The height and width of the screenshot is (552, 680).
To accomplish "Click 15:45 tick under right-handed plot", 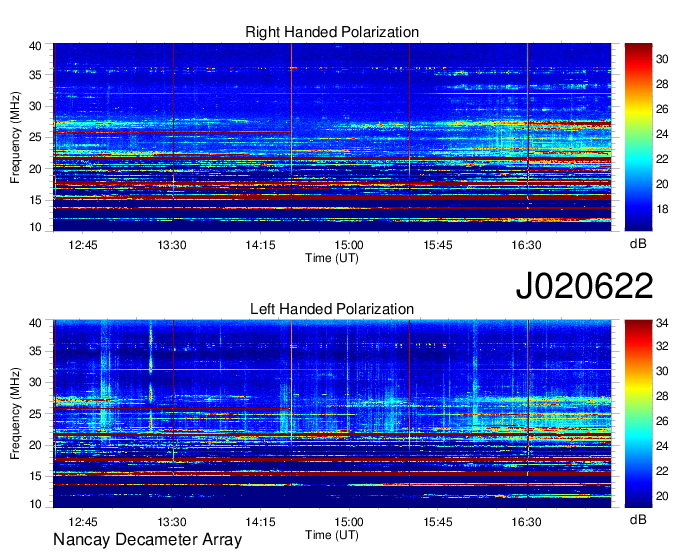I will click(x=438, y=245).
